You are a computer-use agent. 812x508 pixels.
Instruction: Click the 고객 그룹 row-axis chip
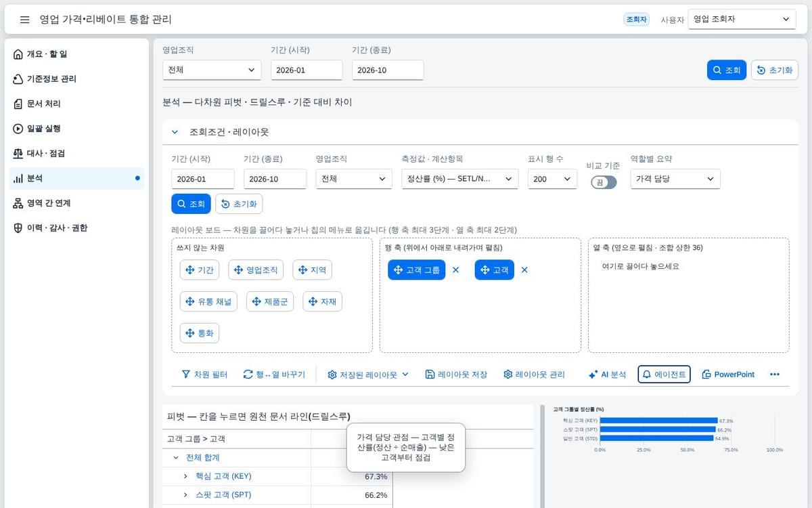[417, 270]
